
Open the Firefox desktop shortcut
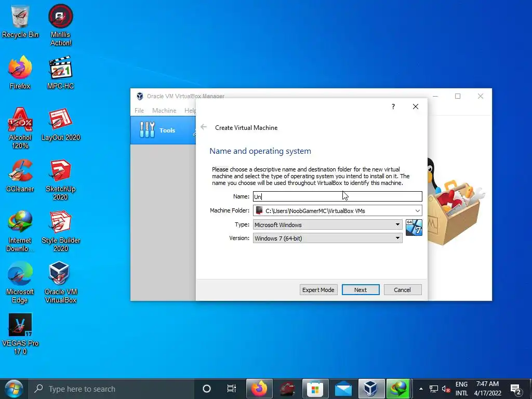click(x=20, y=73)
